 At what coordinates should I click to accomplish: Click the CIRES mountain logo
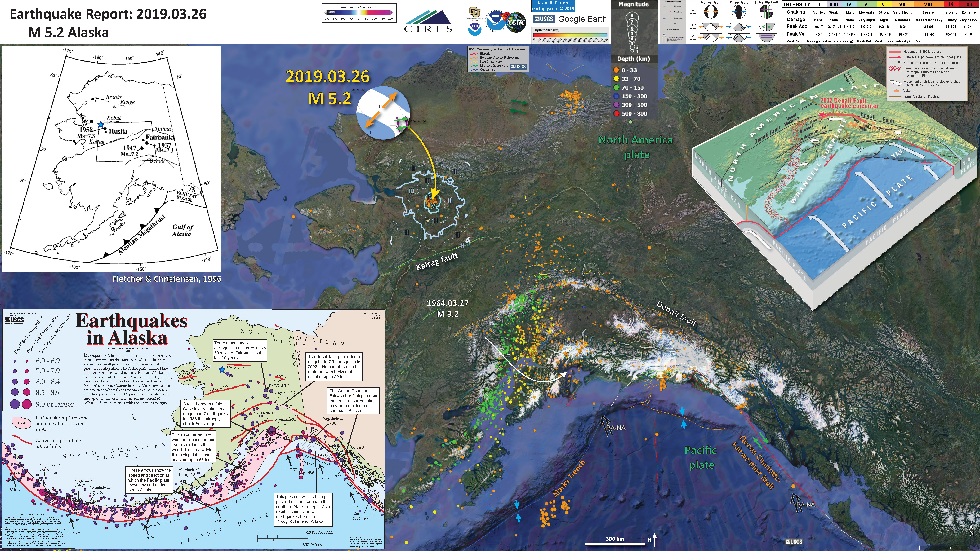point(428,21)
